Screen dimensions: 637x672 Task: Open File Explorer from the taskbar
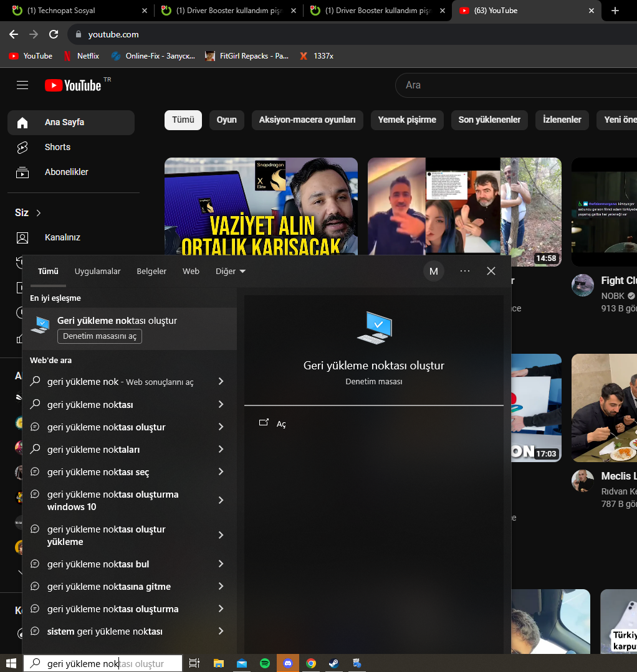coord(219,663)
